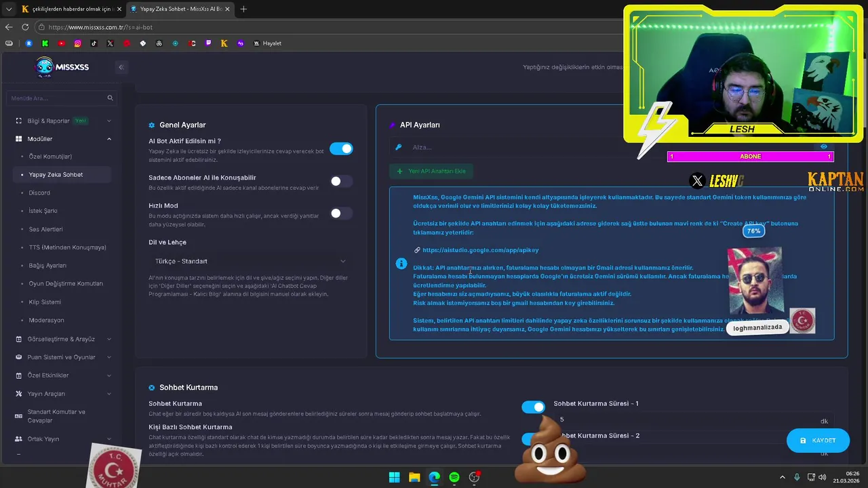Open a new browser tab

click(243, 9)
